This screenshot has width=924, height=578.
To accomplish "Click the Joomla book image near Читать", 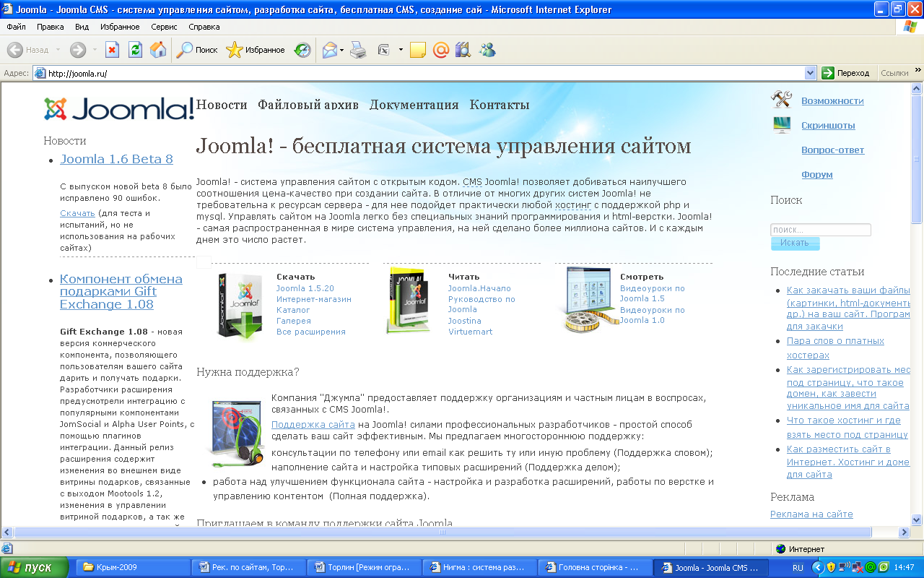I will click(x=409, y=301).
